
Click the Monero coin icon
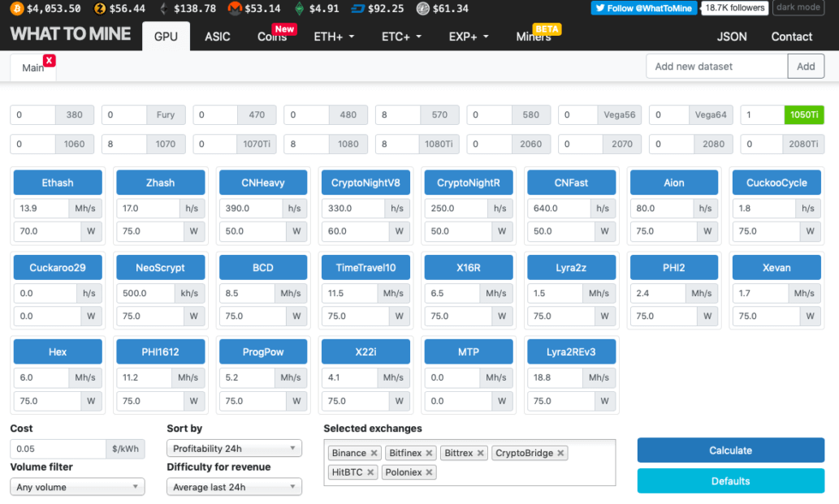(x=235, y=8)
